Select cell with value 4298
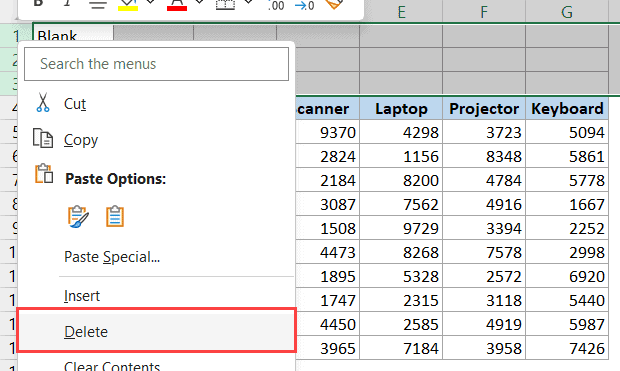 point(401,132)
